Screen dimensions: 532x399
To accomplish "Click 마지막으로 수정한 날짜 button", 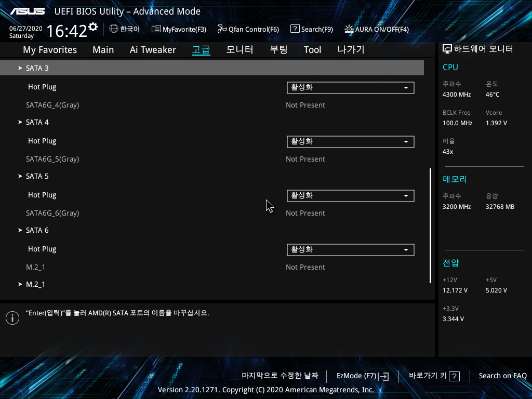I will point(280,376).
